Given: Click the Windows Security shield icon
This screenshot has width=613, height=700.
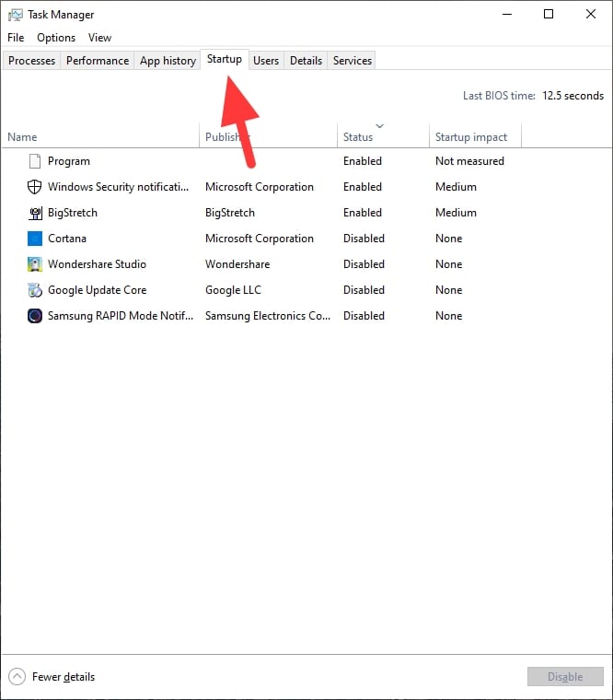Looking at the screenshot, I should click(35, 187).
